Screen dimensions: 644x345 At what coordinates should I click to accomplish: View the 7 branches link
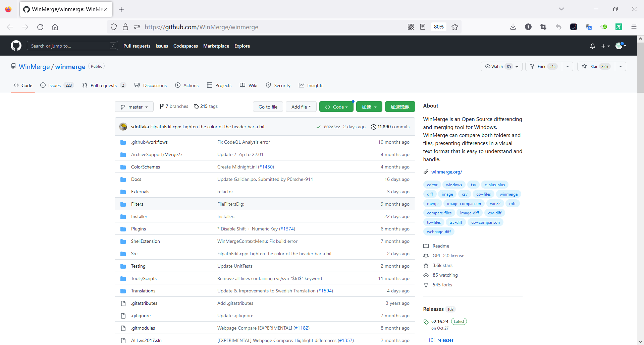point(174,107)
